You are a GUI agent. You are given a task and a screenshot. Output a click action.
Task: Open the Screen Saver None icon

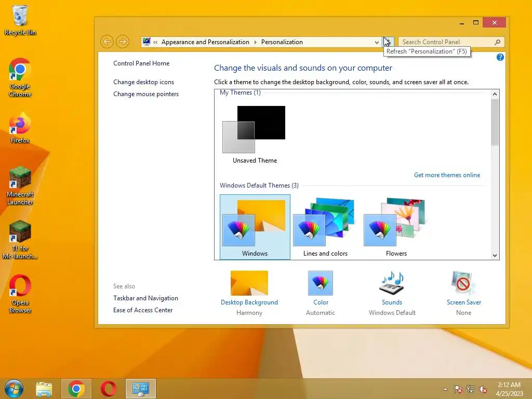463,283
